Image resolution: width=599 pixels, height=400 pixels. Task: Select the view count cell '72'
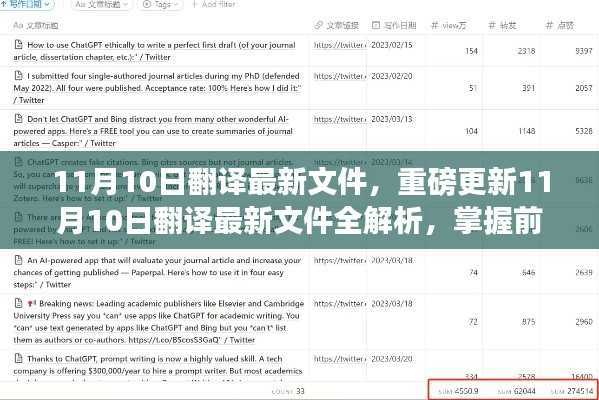[473, 322]
